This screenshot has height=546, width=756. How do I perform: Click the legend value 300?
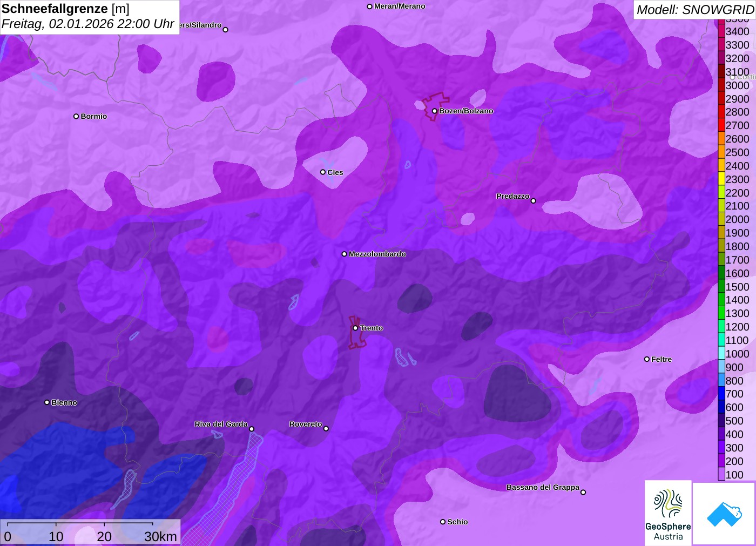click(x=734, y=448)
